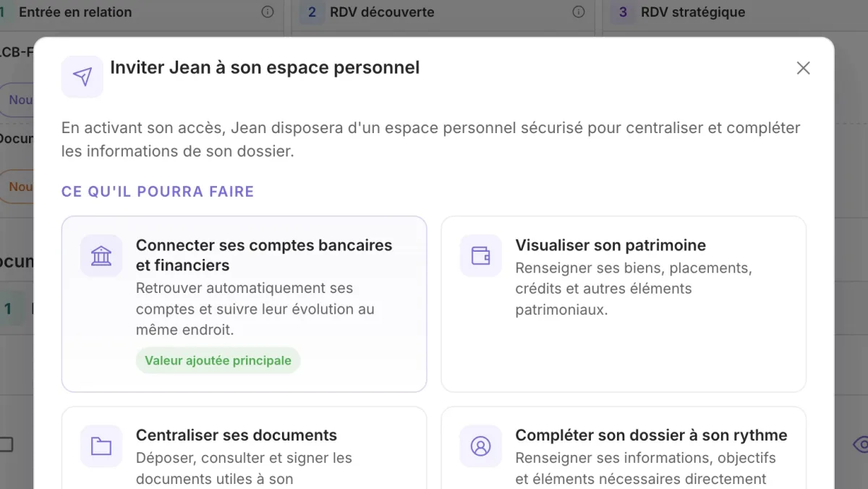Open info icon next to Entrée en relation
This screenshot has height=489, width=868.
pyautogui.click(x=268, y=12)
